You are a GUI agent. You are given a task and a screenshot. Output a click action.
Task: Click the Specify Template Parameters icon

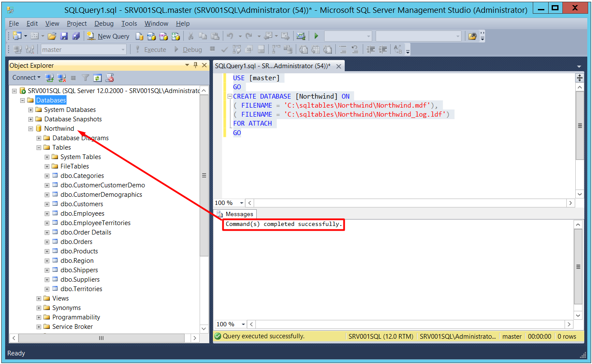pos(398,50)
